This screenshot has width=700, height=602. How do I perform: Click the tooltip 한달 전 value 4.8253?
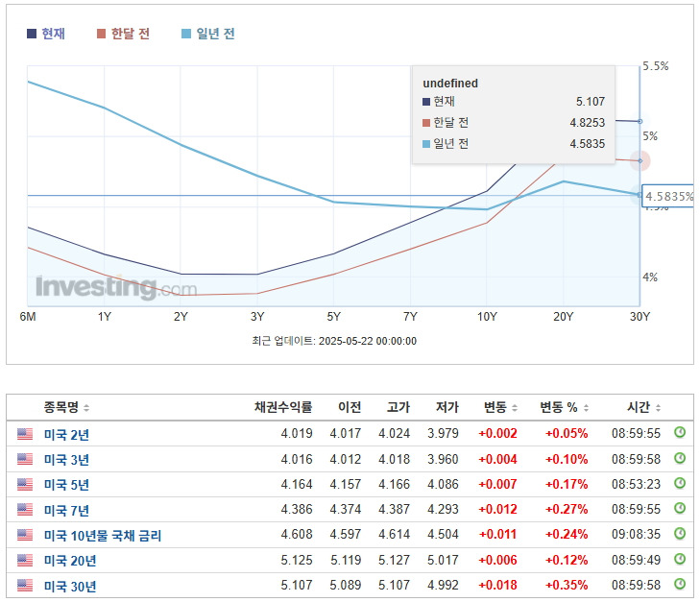(x=587, y=122)
